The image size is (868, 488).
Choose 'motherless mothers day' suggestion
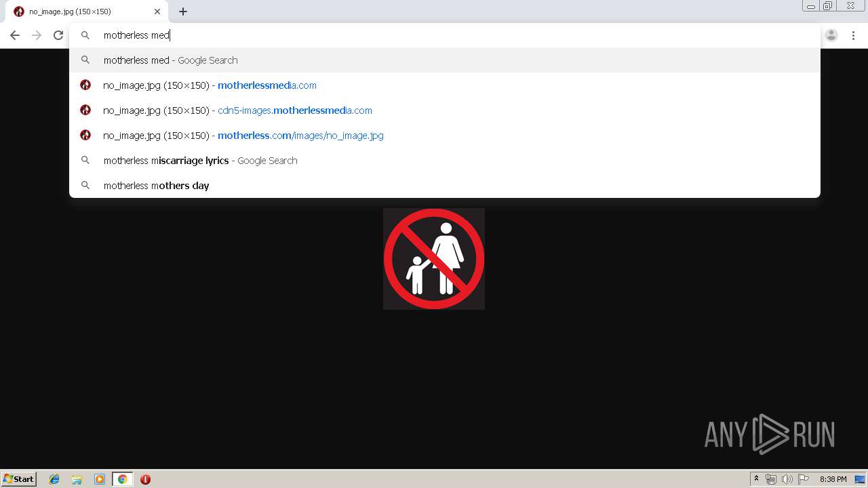(x=445, y=186)
